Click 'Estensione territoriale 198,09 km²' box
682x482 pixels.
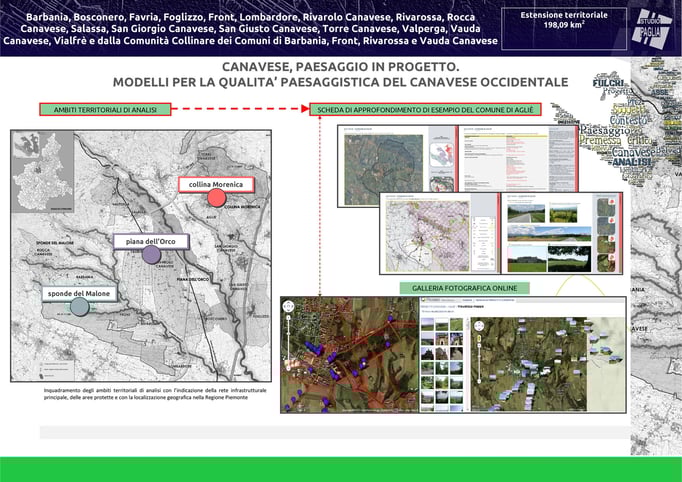(x=564, y=28)
